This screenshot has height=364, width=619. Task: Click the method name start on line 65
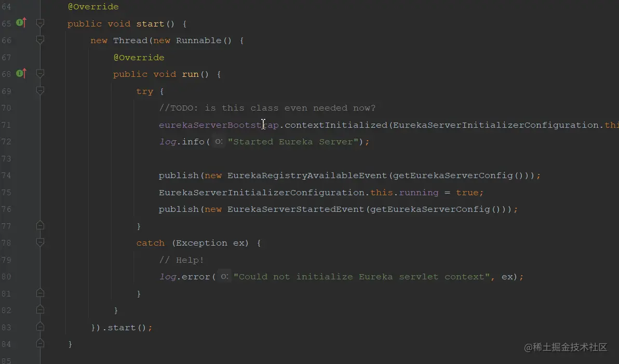pyautogui.click(x=150, y=24)
